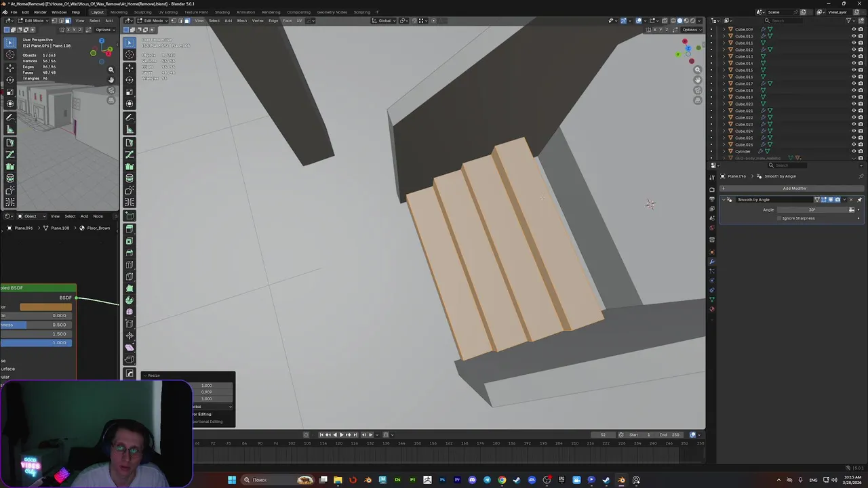Switch to the UV Editing workspace tab

pyautogui.click(x=167, y=12)
